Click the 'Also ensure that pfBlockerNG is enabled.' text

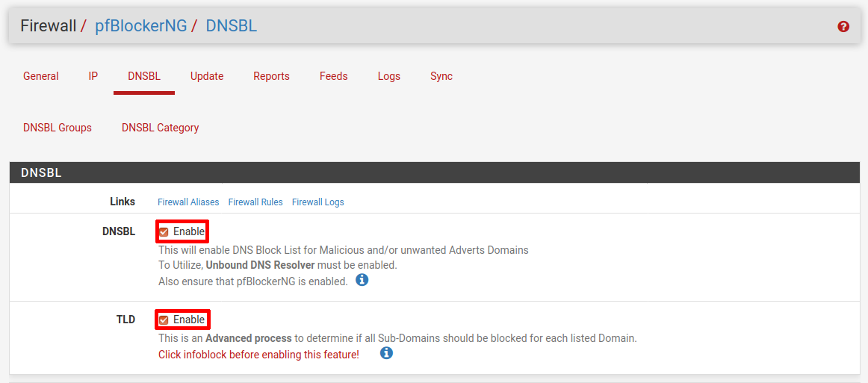[253, 281]
